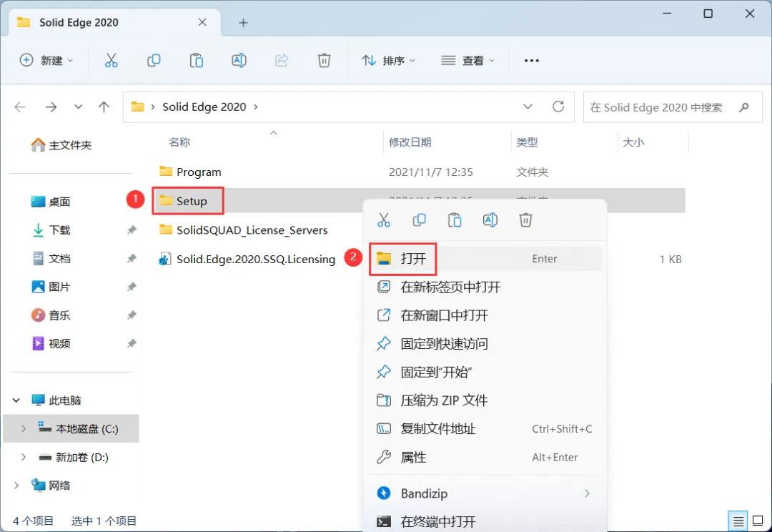Screen dimensions: 772x532
Task: Refresh the current folder view
Action: [x=558, y=107]
